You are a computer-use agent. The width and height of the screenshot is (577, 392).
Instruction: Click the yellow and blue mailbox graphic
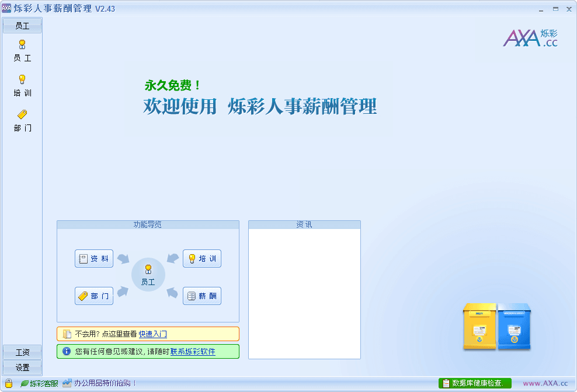coord(497,327)
